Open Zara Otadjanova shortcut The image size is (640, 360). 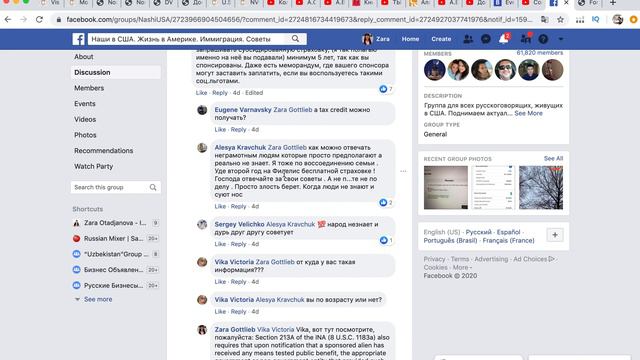(x=116, y=223)
